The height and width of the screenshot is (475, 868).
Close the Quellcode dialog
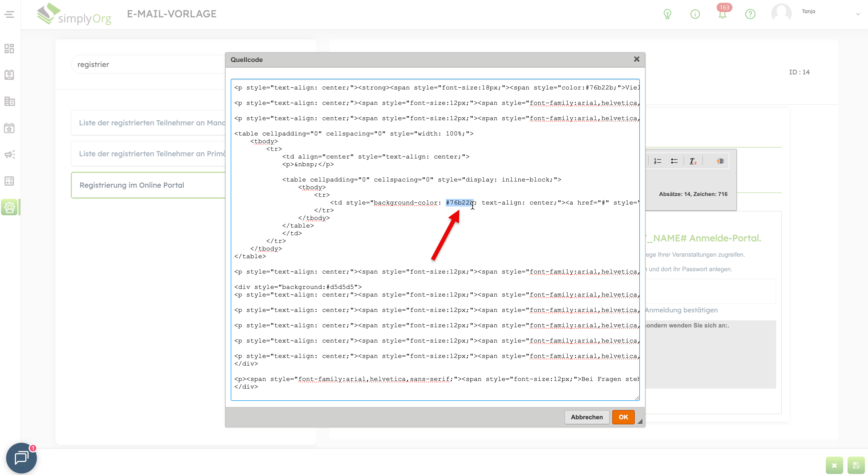[637, 59]
